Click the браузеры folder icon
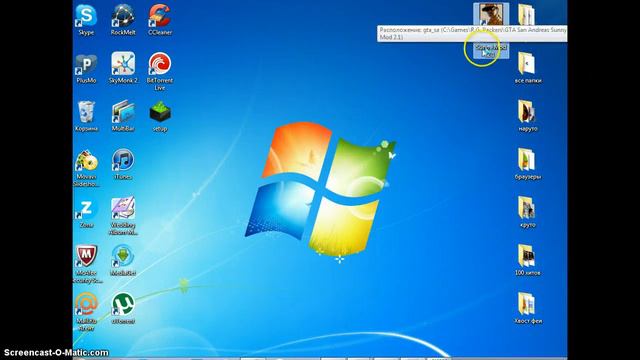640x360 pixels. coord(527,160)
